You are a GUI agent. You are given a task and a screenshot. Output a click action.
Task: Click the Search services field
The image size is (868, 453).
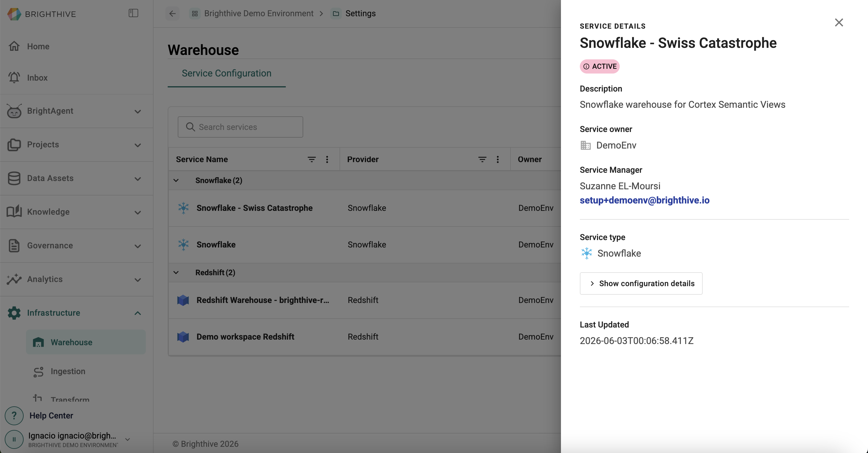pyautogui.click(x=240, y=127)
